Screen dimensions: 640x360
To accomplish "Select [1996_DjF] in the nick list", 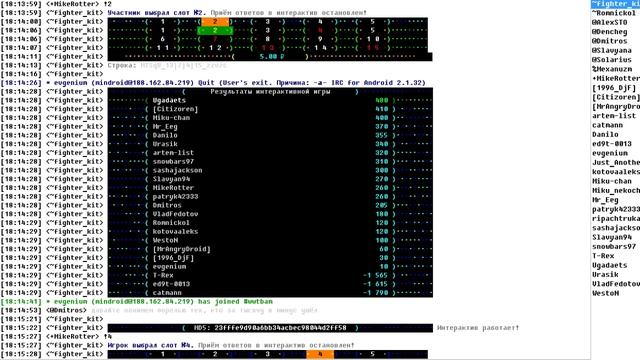I will (x=614, y=88).
